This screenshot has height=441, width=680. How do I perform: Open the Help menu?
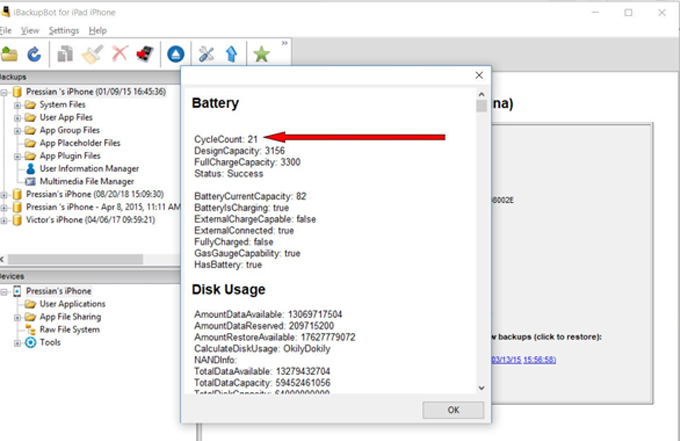click(x=97, y=31)
